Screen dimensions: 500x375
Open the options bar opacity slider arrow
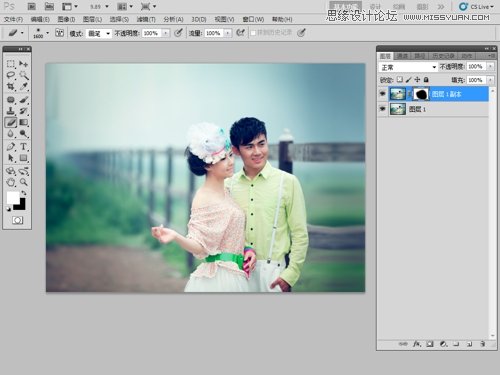[x=166, y=33]
